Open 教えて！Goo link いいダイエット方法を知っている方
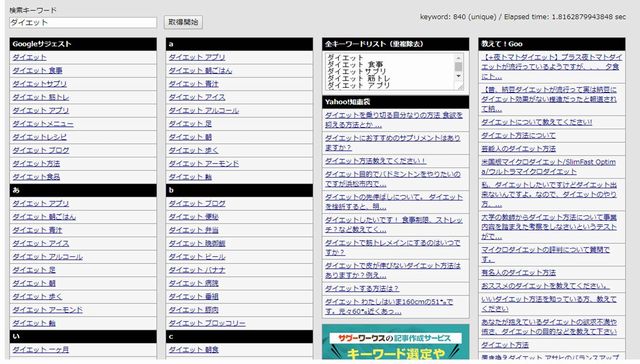 pyautogui.click(x=549, y=304)
